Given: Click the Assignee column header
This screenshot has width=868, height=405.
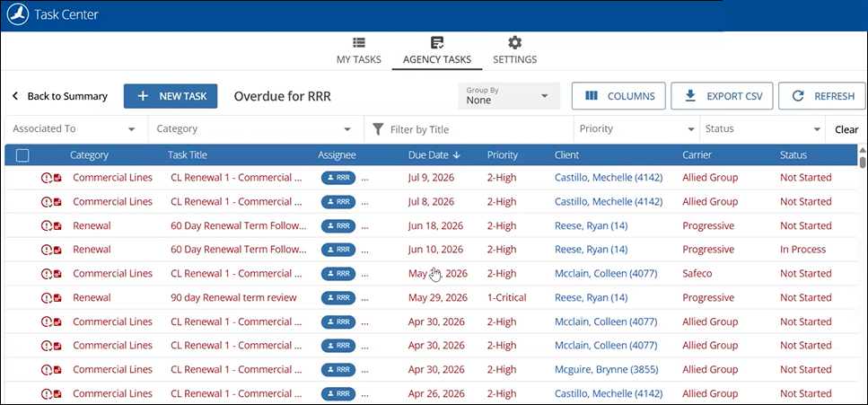Looking at the screenshot, I should [x=337, y=155].
